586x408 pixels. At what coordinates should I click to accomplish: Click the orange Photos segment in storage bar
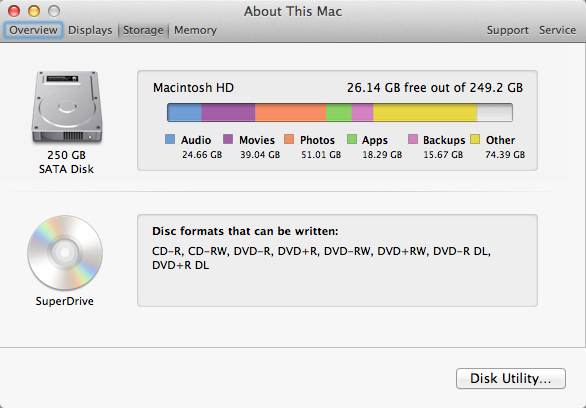point(290,112)
